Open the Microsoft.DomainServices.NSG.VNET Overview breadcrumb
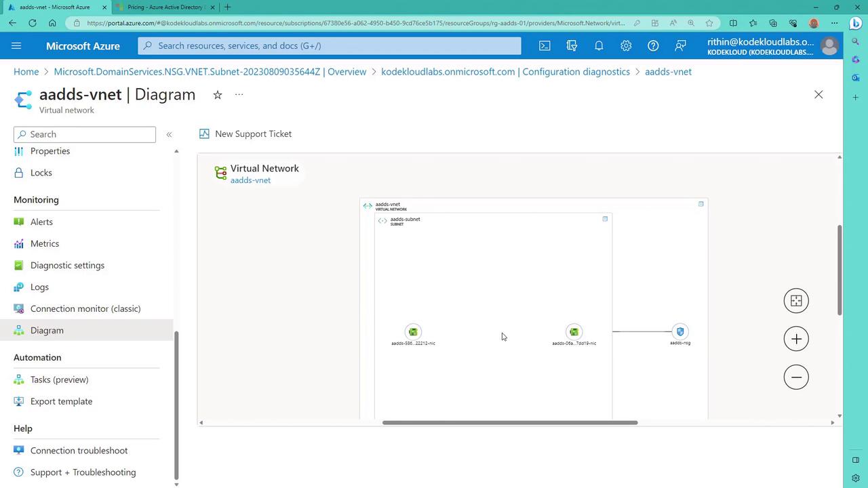Screen dimensions: 868x488 point(210,72)
